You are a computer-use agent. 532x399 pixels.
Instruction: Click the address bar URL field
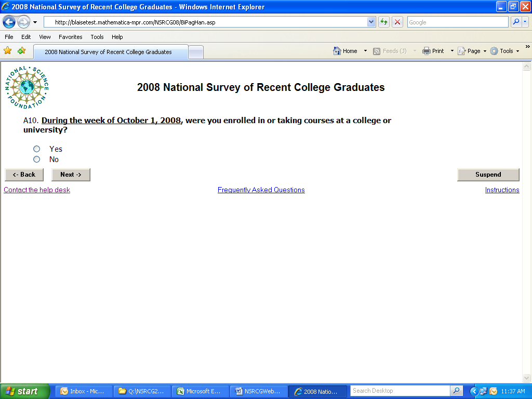click(206, 22)
